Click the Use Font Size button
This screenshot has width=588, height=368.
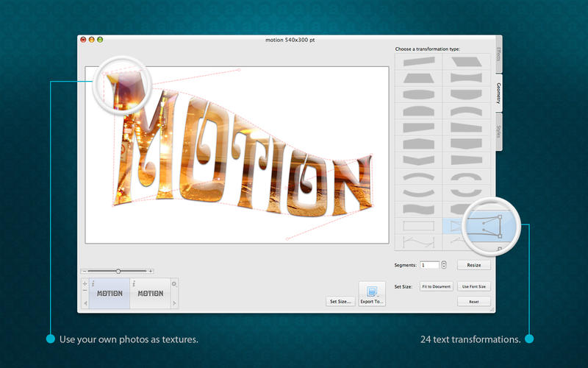474,286
